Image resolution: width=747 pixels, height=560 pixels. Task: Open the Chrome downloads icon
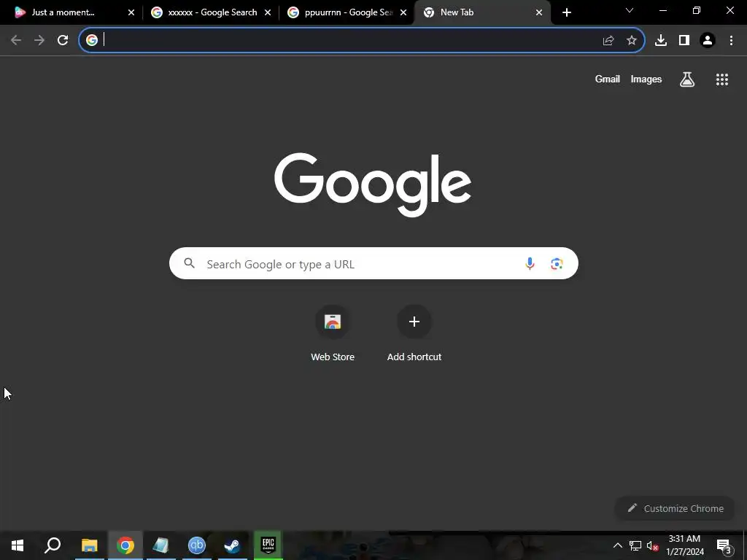click(661, 41)
